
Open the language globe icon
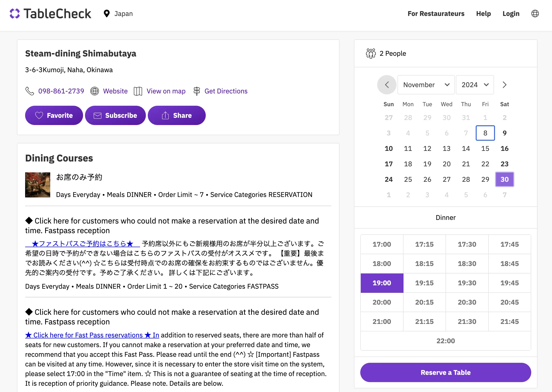click(x=535, y=14)
